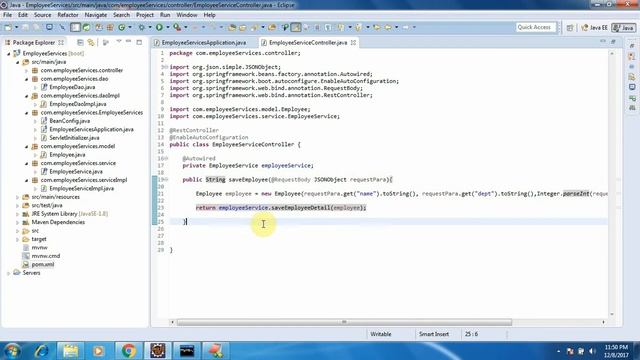Fold the @Autowired field at line 16

pyautogui.click(x=167, y=158)
